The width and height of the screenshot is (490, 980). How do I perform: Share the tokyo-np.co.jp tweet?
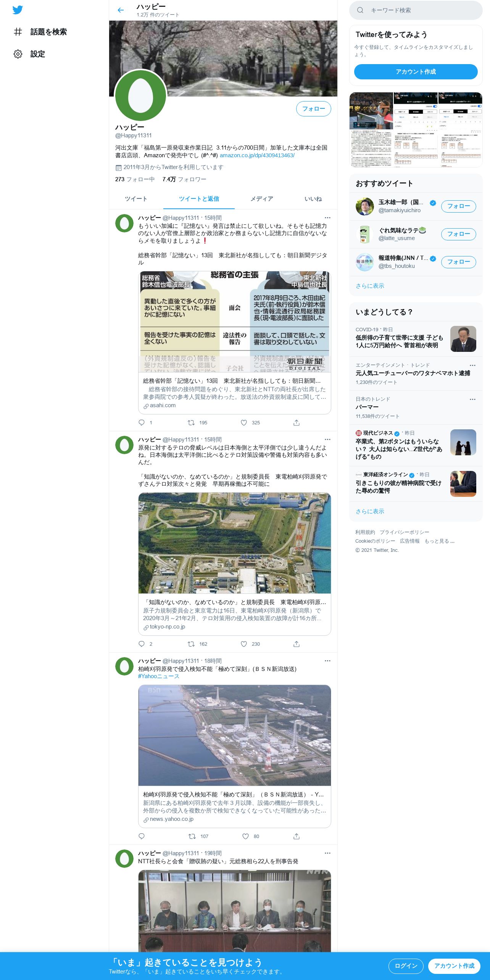[x=297, y=644]
